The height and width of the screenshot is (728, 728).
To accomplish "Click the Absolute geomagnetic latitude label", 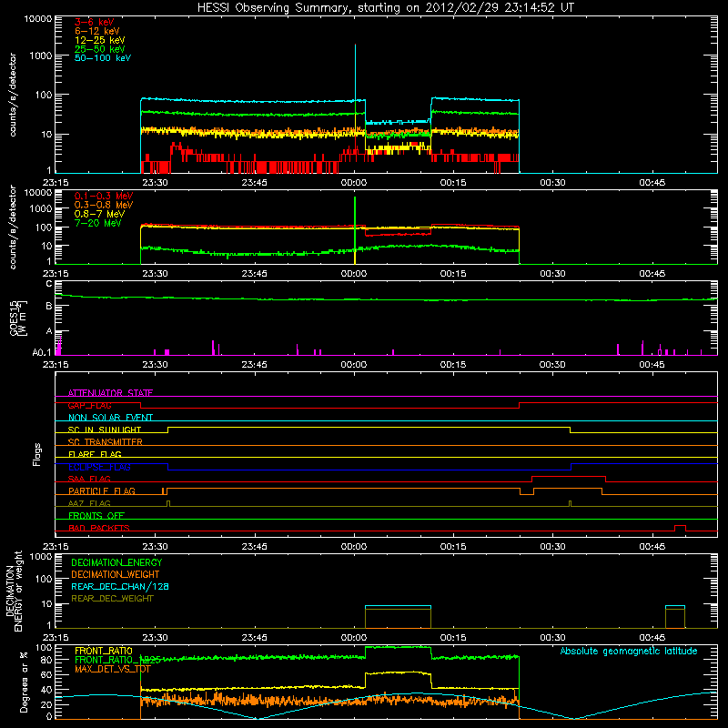I will click(x=629, y=651).
